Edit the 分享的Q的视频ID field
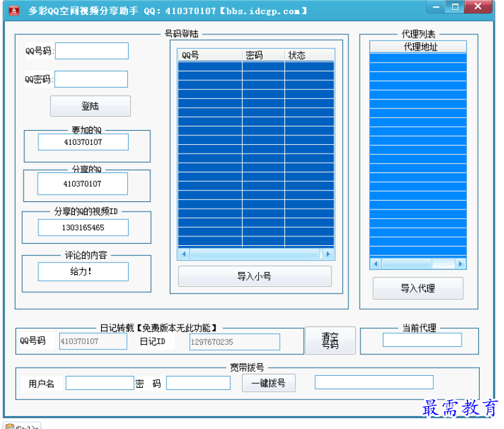 84,228
